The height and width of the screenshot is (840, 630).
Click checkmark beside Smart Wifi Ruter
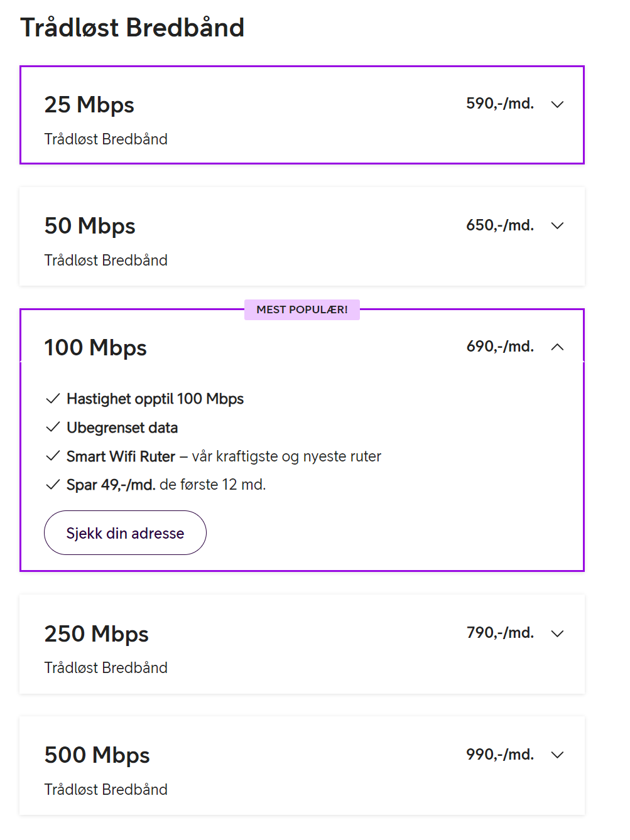53,456
